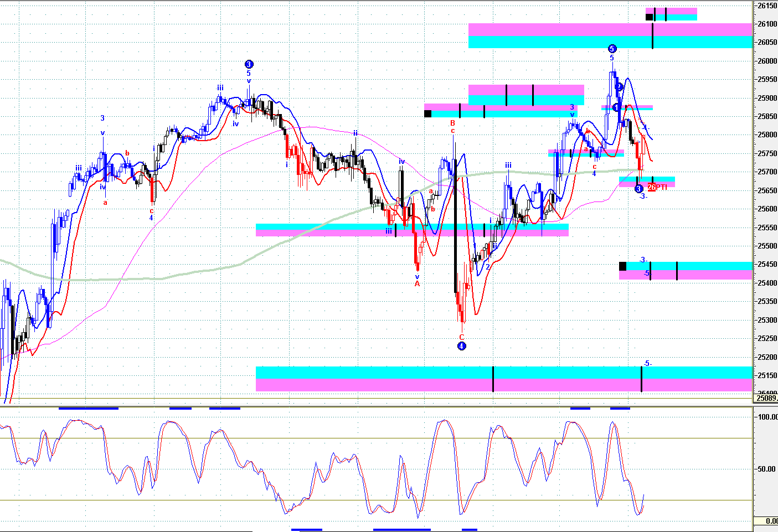Click the black square handle at the 25850 projection box
Image resolution: width=778 pixels, height=532 pixels.
tap(427, 113)
